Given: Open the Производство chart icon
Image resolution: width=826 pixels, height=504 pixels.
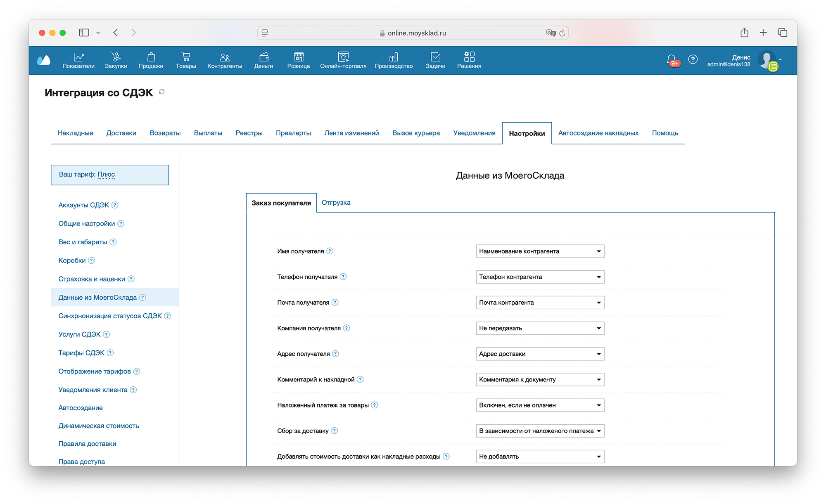Looking at the screenshot, I should click(393, 57).
